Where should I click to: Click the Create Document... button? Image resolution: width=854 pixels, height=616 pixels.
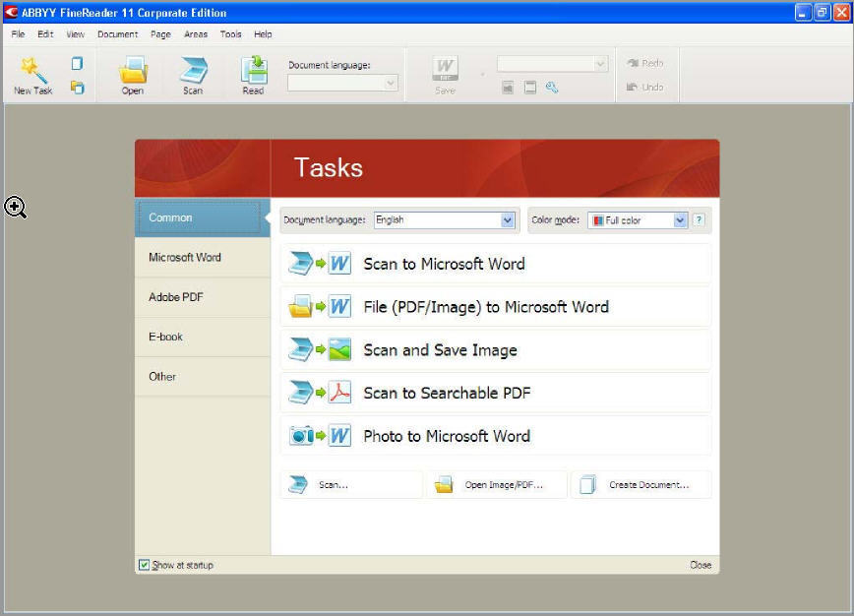click(x=641, y=485)
